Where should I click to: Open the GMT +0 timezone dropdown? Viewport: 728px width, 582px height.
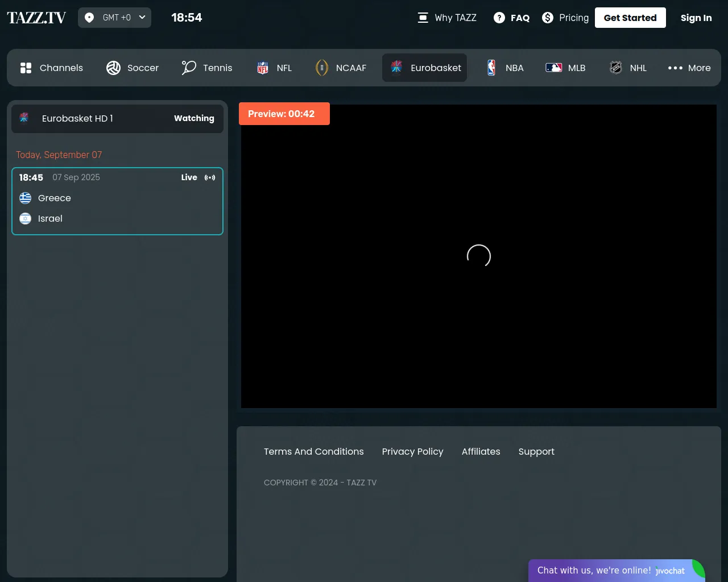[114, 18]
